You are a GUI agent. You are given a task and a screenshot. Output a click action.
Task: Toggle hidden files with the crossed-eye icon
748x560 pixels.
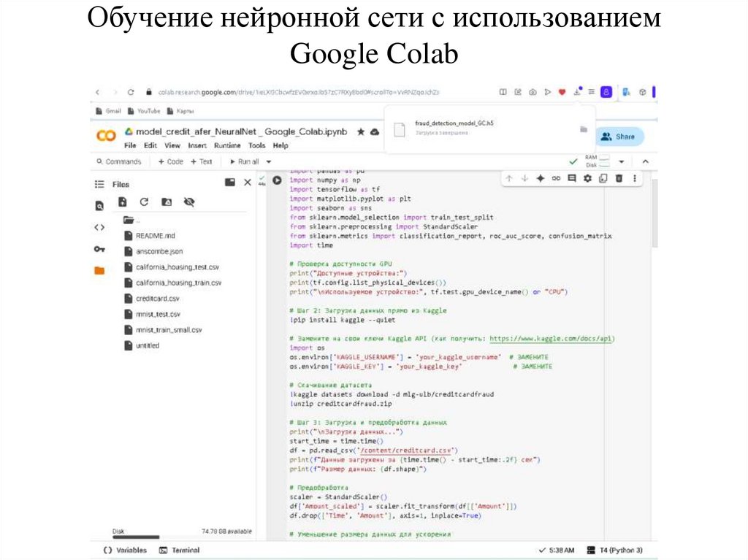tap(189, 202)
